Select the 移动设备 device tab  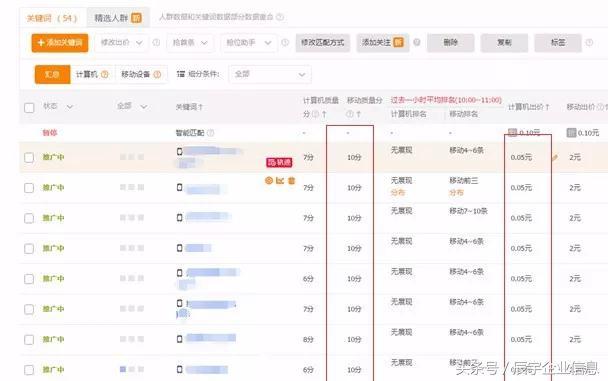click(141, 74)
